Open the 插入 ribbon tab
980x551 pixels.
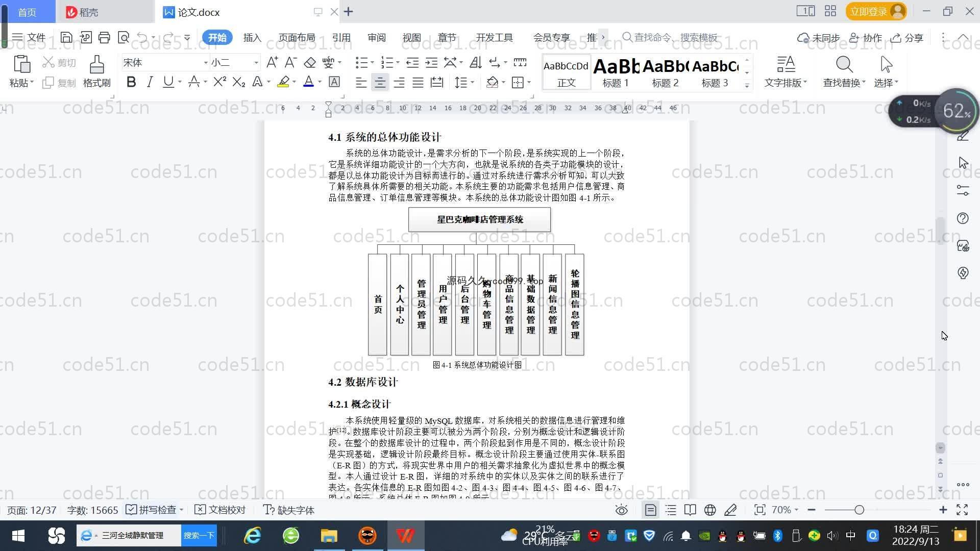click(252, 37)
